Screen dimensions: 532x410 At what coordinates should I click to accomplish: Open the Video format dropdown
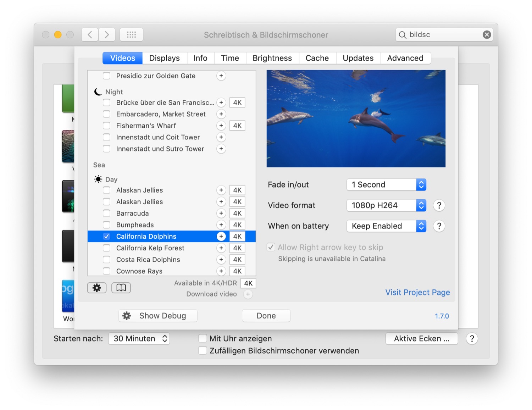tap(386, 205)
